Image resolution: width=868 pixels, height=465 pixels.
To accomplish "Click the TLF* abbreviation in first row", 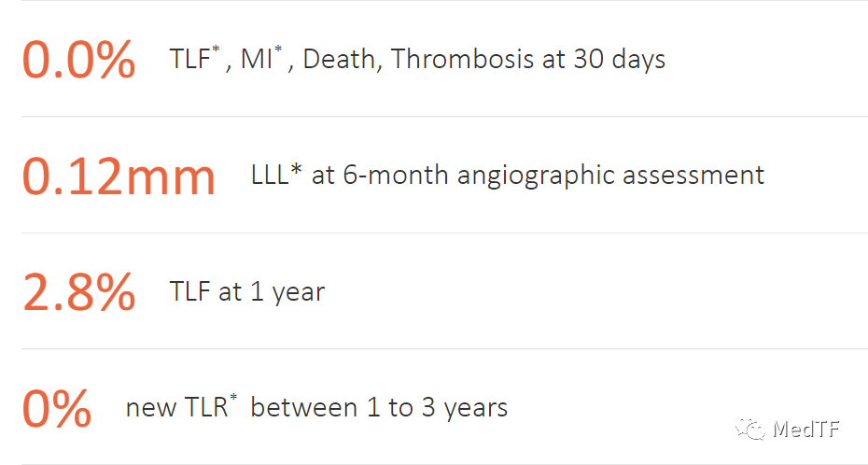I will coord(194,58).
